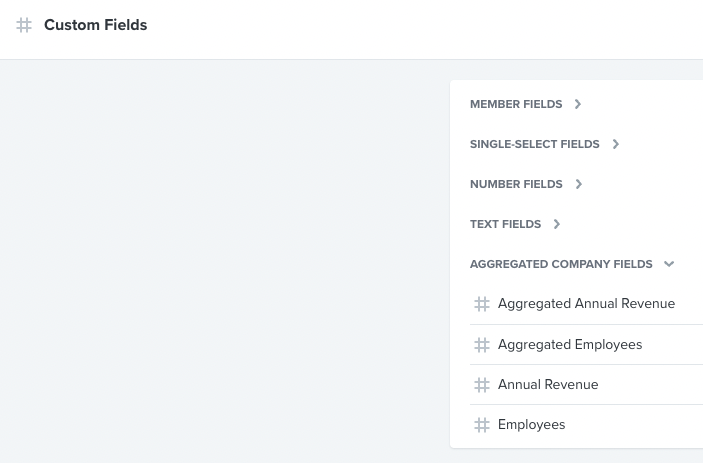The image size is (703, 463).
Task: Expand the chevron next to SINGLE-SELECT FIELDS
Action: pyautogui.click(x=616, y=144)
